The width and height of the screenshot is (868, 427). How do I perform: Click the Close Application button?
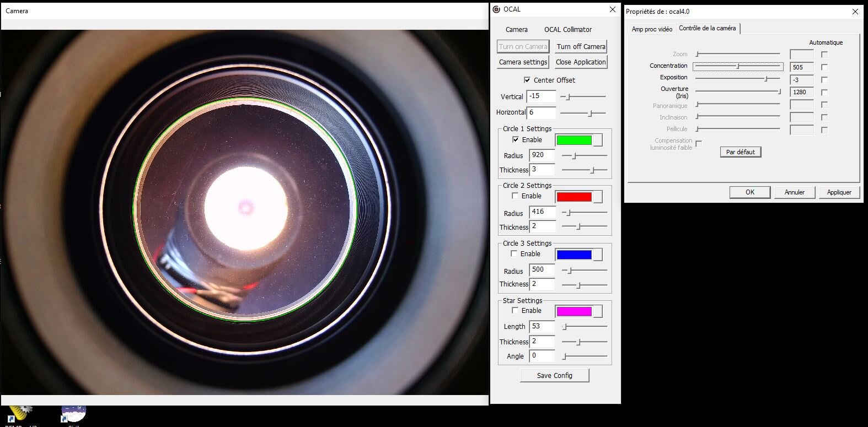click(581, 62)
